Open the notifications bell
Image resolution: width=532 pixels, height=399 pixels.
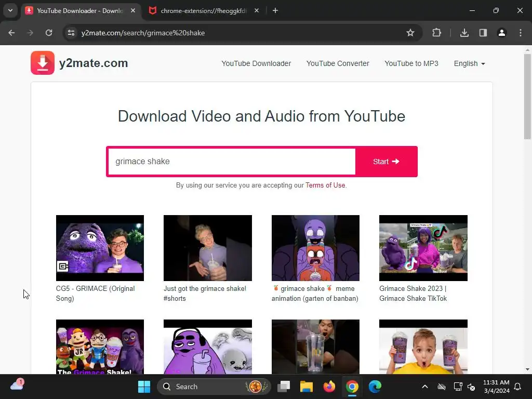click(x=518, y=387)
